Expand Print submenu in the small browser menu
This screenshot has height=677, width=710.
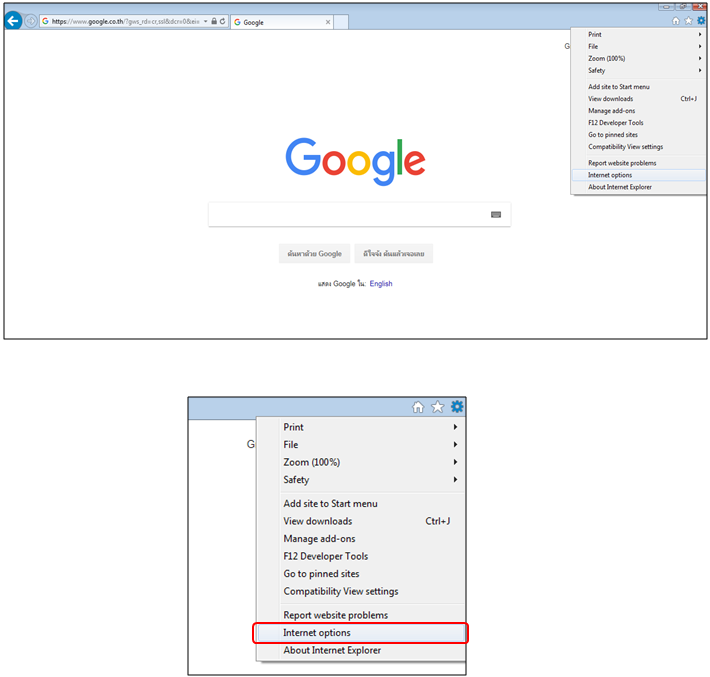click(x=638, y=34)
